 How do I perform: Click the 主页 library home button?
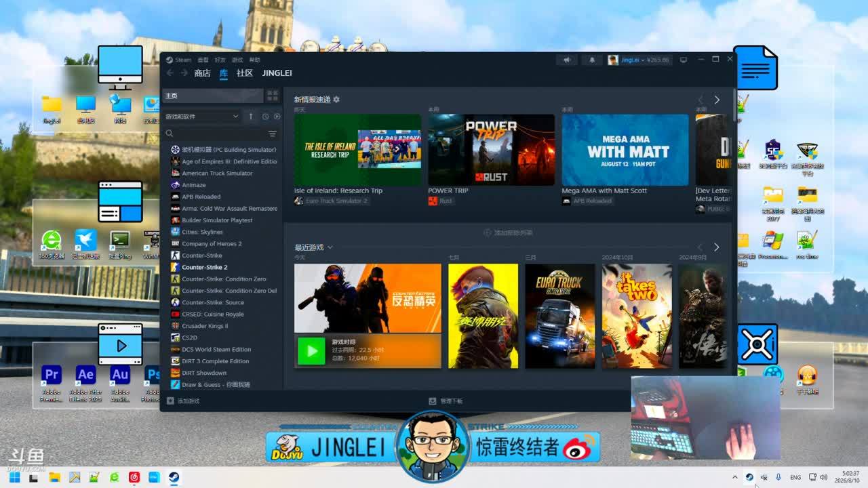pos(213,96)
